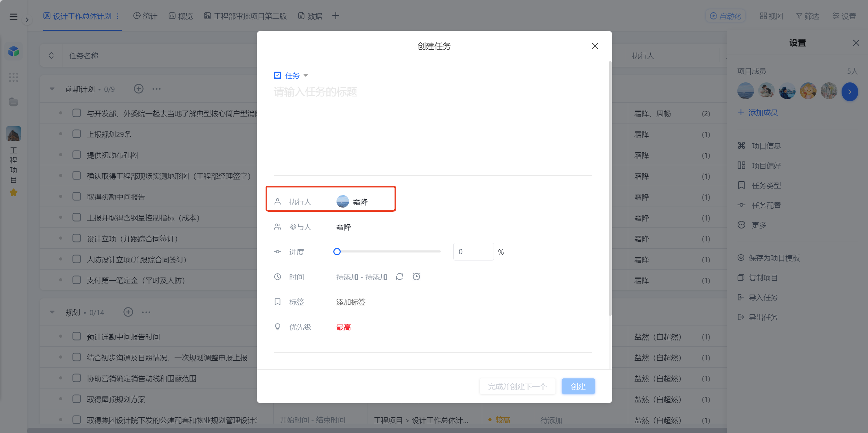Screen dimensions: 868x433
Task: Check the 支付第一笔定金 task
Action: 76,280
